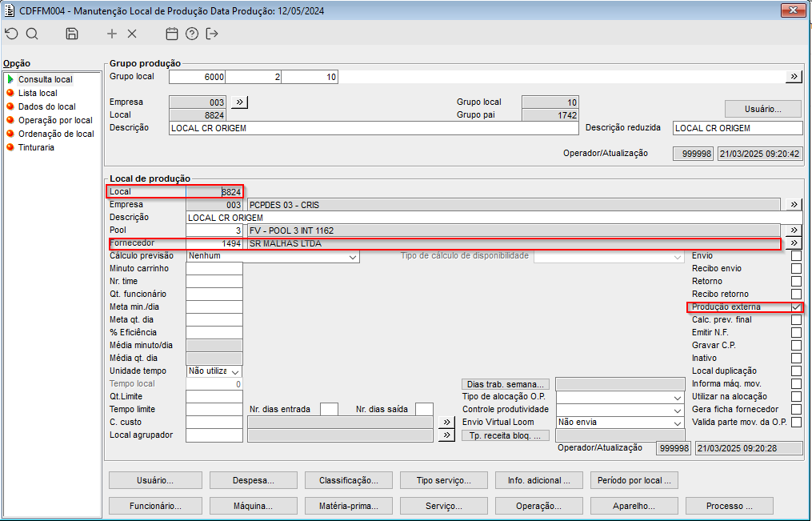Toggle Gera ficha fornecedor checkbox
Screen dimensions: 812x521
click(x=797, y=409)
